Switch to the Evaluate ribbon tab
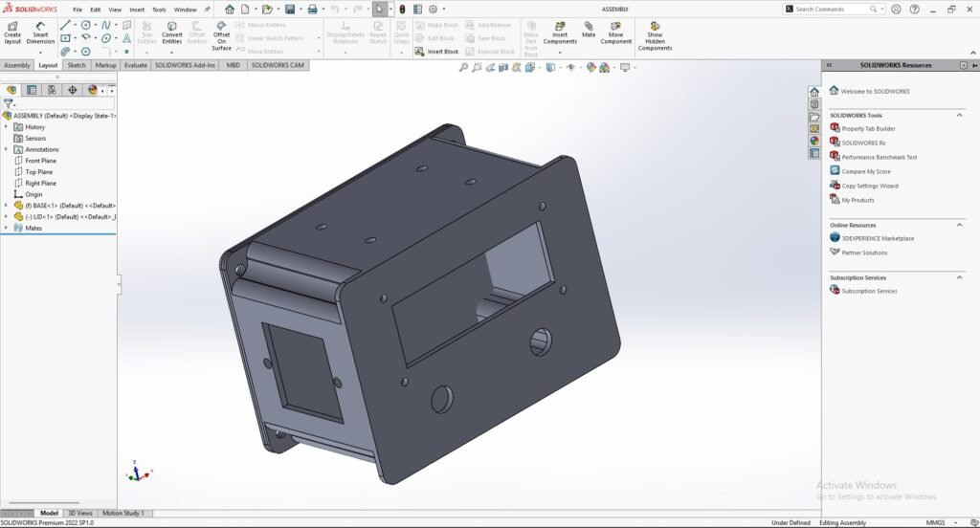 click(135, 65)
